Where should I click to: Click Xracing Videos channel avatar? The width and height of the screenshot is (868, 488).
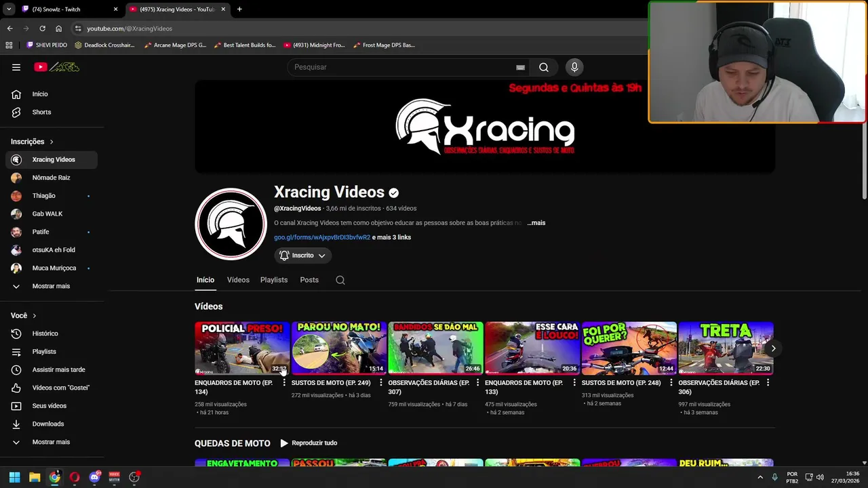[x=231, y=224]
